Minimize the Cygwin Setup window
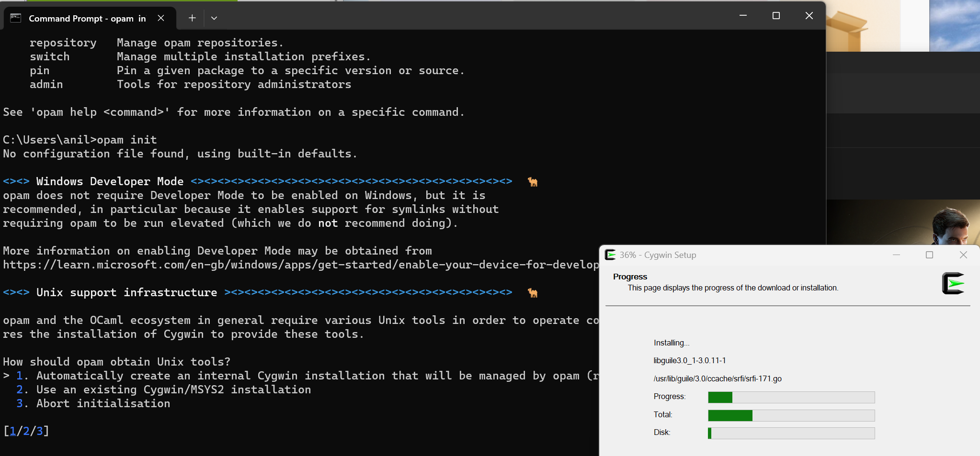This screenshot has width=980, height=456. tap(896, 255)
